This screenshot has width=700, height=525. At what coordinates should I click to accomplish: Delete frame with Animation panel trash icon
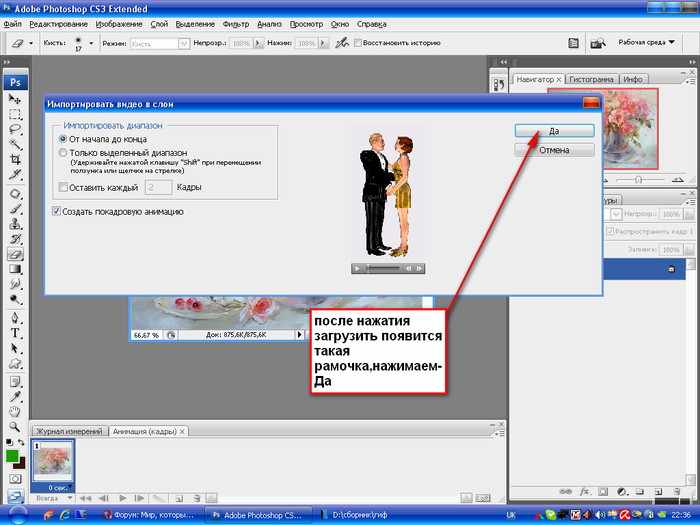click(196, 498)
